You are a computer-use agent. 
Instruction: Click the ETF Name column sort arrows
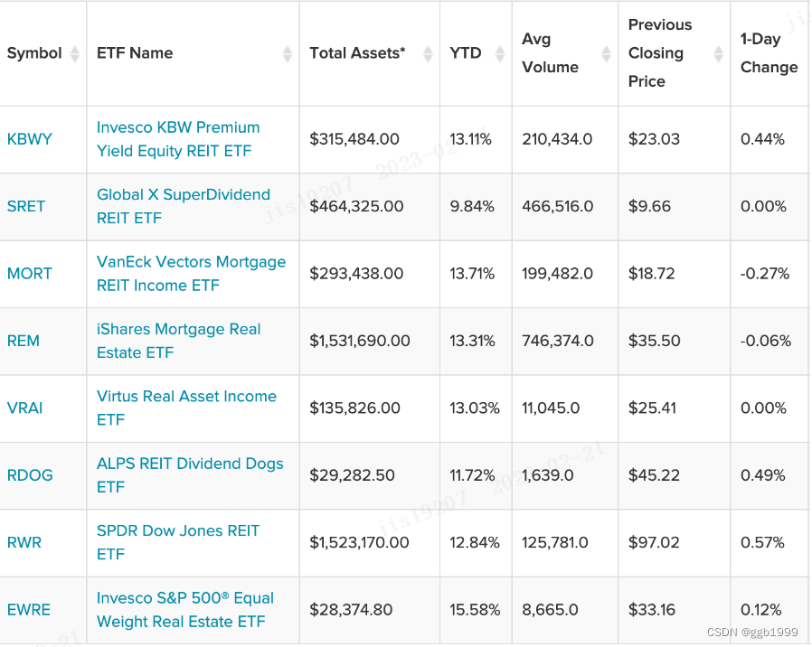point(286,52)
